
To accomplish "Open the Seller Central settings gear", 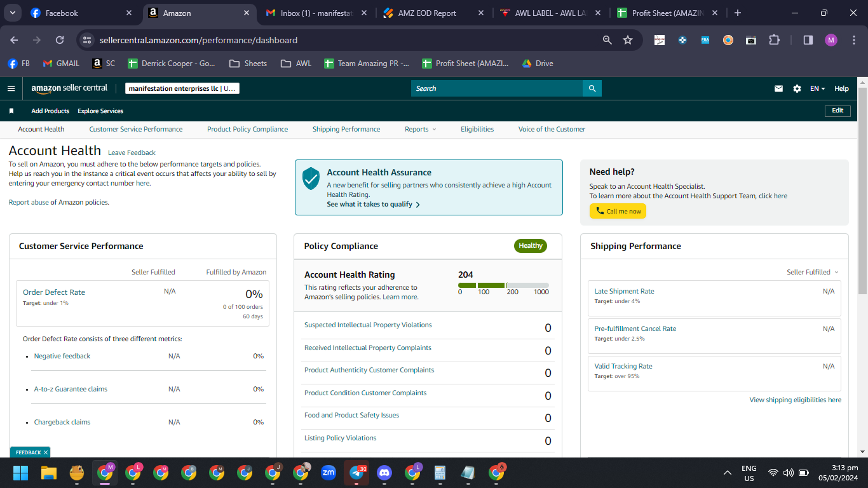I will point(797,89).
